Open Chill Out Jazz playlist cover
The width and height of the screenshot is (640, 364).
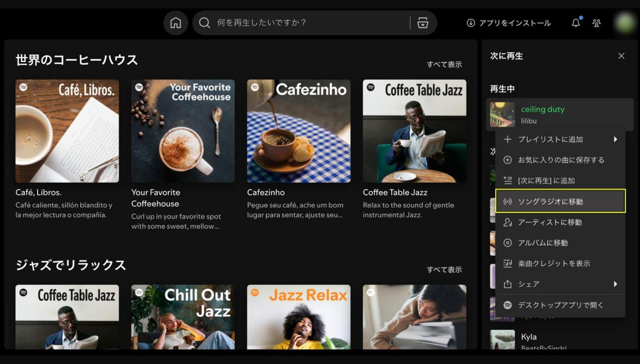183,317
